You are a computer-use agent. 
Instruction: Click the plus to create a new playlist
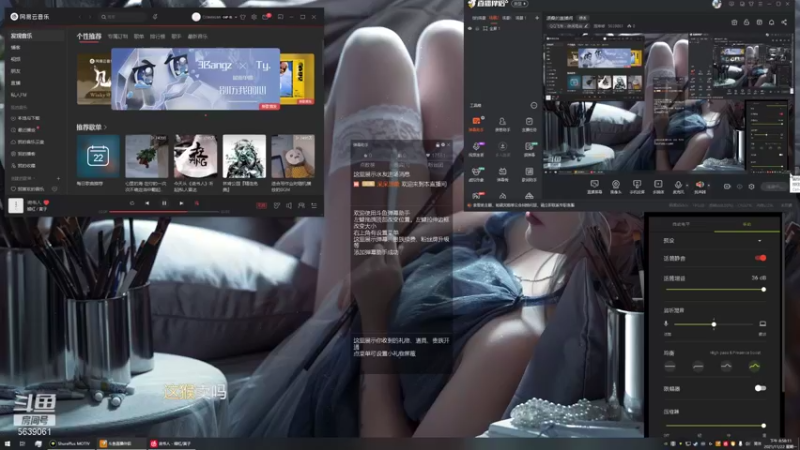(x=58, y=179)
